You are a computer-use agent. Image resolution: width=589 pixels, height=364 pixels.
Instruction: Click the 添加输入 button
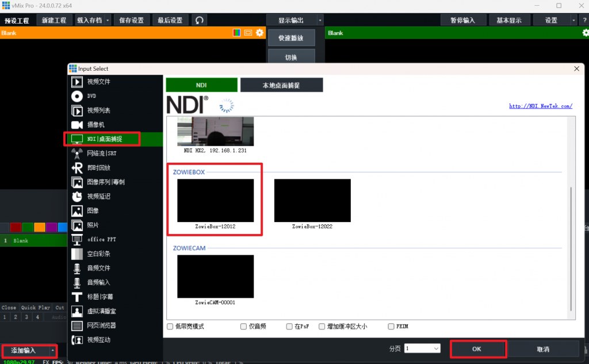(x=25, y=350)
